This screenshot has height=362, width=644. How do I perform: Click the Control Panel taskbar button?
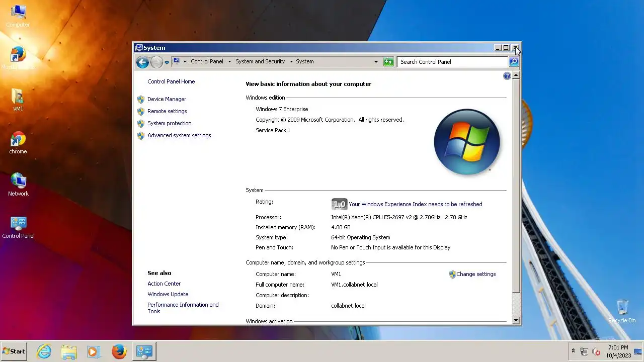[x=144, y=351]
